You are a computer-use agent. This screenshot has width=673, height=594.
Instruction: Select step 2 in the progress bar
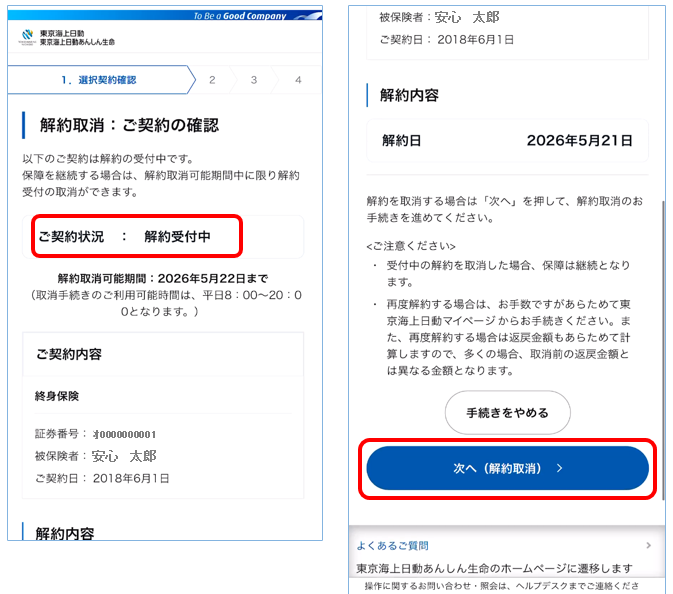click(x=212, y=80)
